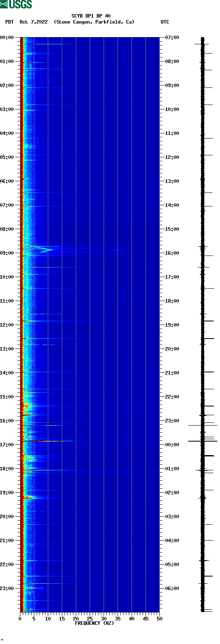This screenshot has width=220, height=644.
Task: Click the frequency axis value 5
Action: tap(34, 619)
